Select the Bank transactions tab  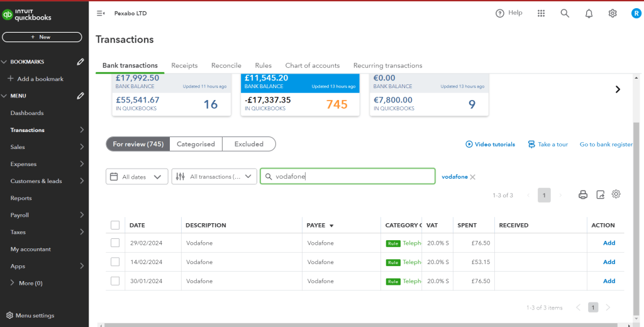130,65
